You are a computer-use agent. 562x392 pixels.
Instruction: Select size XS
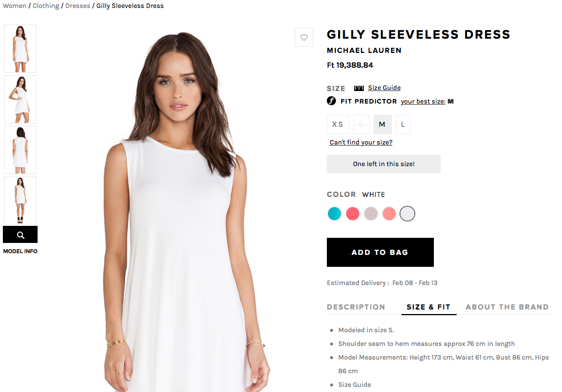[338, 125]
